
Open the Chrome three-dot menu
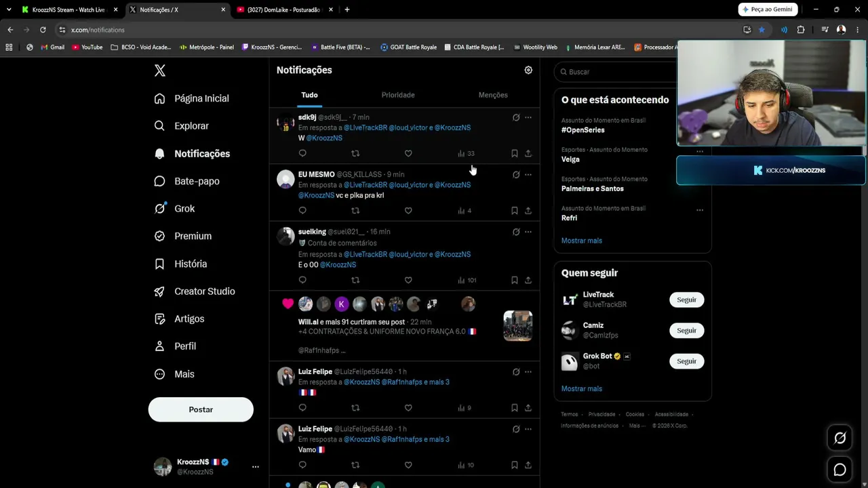(x=858, y=30)
